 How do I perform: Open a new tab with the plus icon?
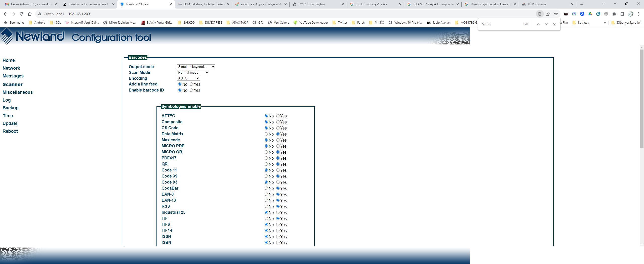click(582, 4)
